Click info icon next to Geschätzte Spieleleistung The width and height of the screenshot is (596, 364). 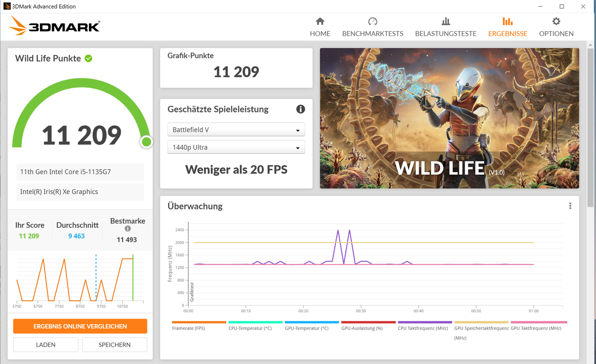coord(300,109)
